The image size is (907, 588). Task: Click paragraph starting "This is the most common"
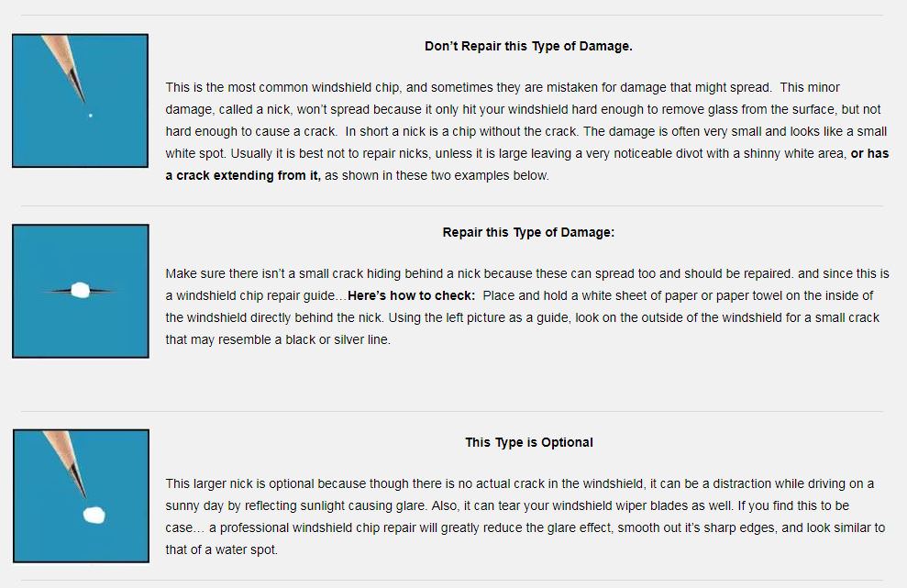(527, 131)
